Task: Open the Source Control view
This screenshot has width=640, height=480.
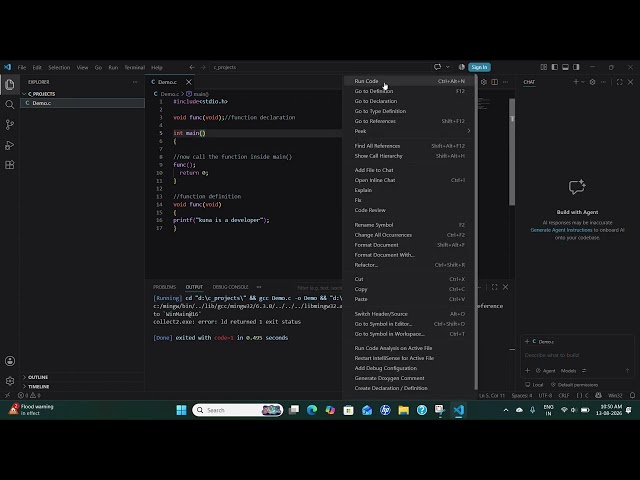Action: tap(10, 125)
